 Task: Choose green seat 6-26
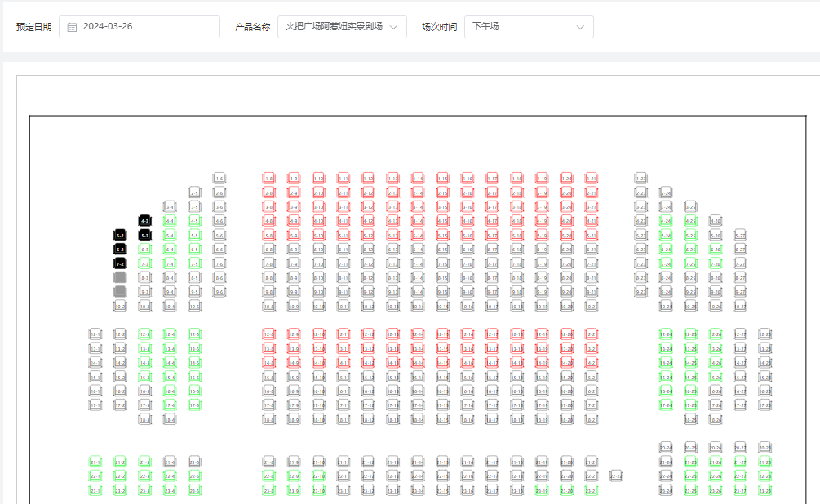click(x=716, y=250)
